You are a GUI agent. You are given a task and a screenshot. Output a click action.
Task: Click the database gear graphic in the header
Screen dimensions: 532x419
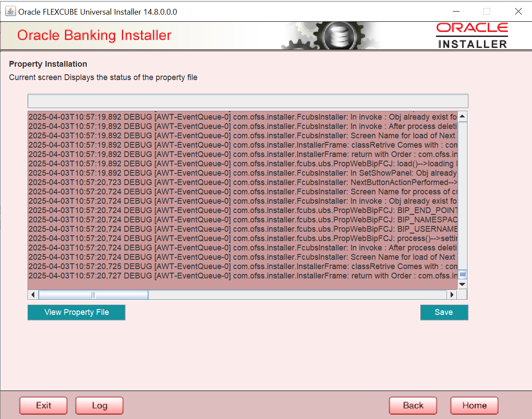pos(331,36)
